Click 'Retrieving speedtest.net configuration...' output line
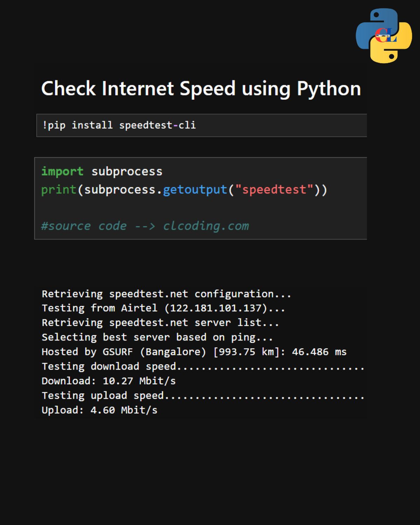The height and width of the screenshot is (525, 420). point(166,294)
